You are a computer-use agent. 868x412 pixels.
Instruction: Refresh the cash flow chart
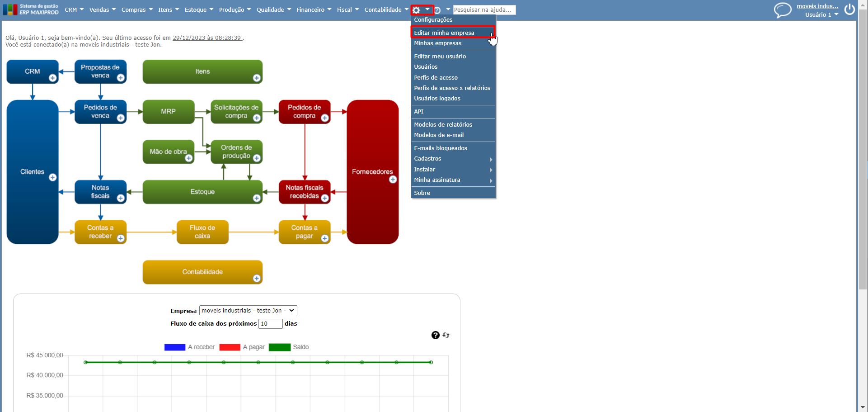click(x=446, y=335)
